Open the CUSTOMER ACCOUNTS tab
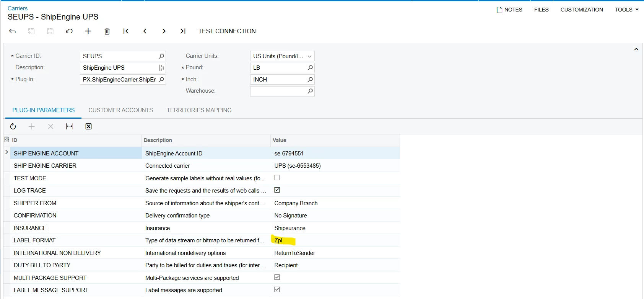Screen dimensions: 644x299 [x=121, y=110]
